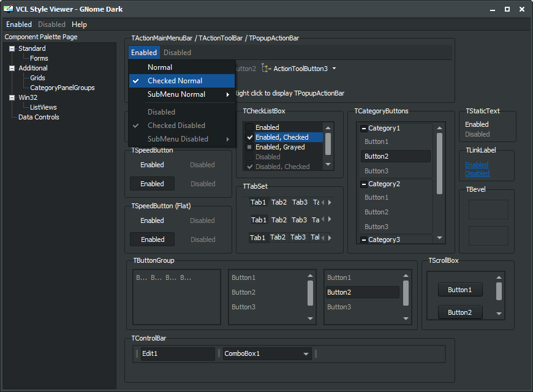Viewport: 533px width, 392px height.
Task: Click the middle button group scroll down arrow
Action: 311,318
